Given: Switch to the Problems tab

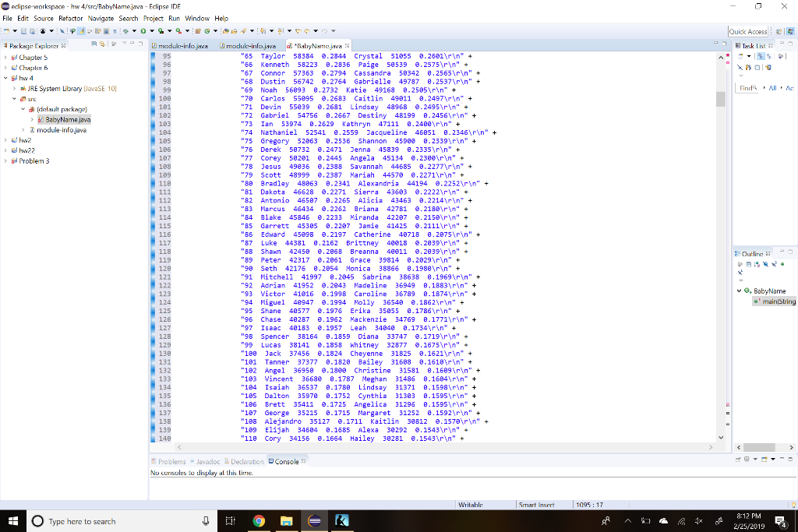Looking at the screenshot, I should pyautogui.click(x=170, y=461).
